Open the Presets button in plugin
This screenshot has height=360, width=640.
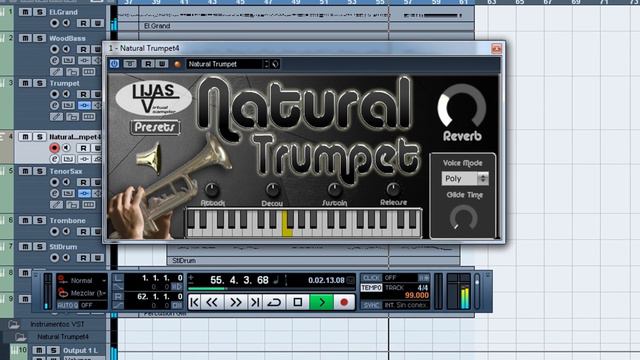[x=155, y=127]
